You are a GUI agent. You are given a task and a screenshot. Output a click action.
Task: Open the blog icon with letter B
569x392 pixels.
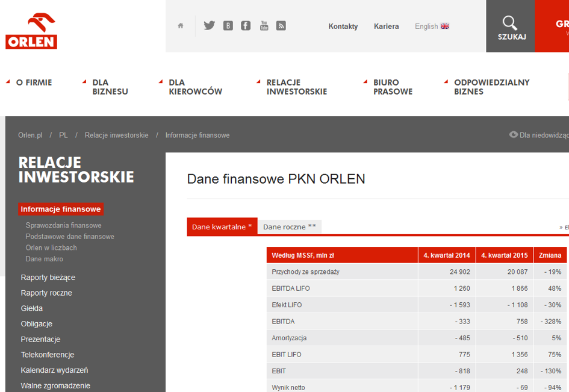228,26
